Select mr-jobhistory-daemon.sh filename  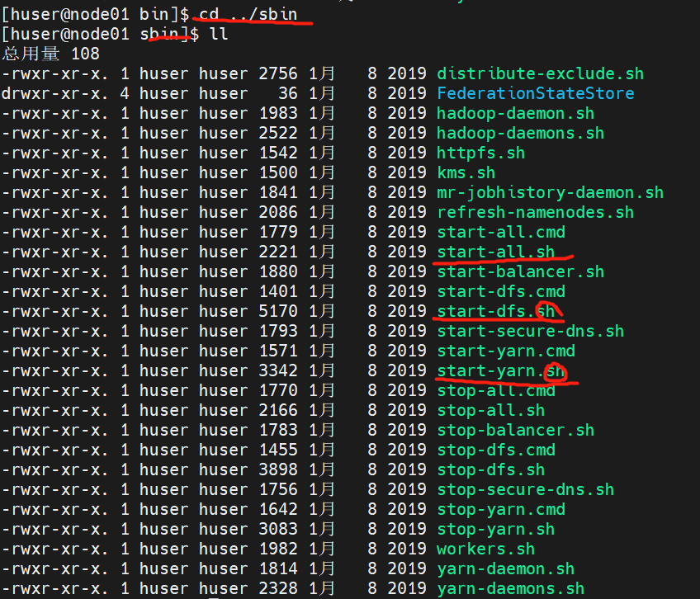[x=550, y=192]
